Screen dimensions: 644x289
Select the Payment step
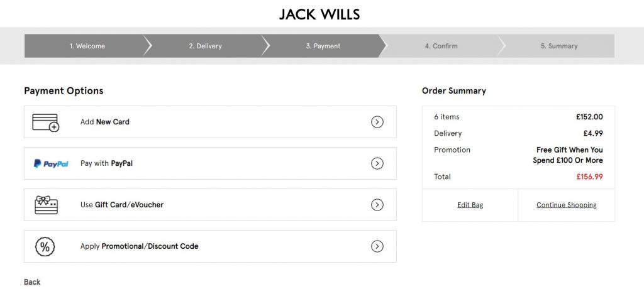point(323,46)
